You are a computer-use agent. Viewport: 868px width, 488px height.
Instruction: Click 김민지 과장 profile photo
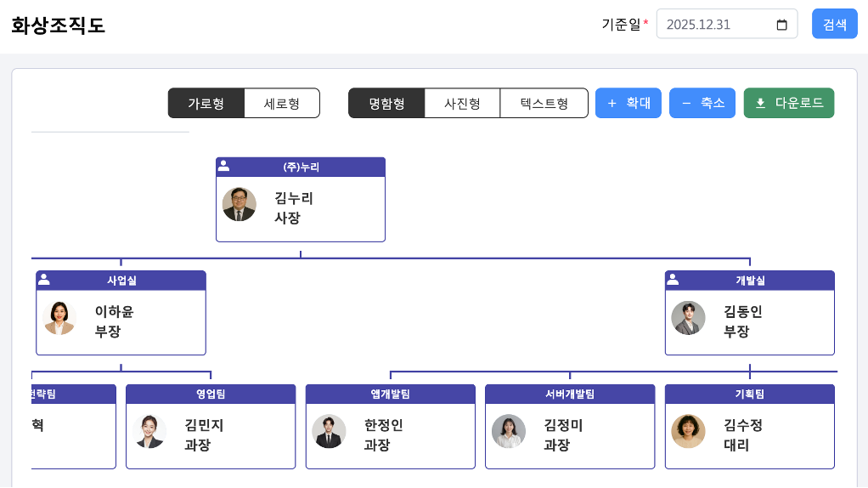coord(149,431)
